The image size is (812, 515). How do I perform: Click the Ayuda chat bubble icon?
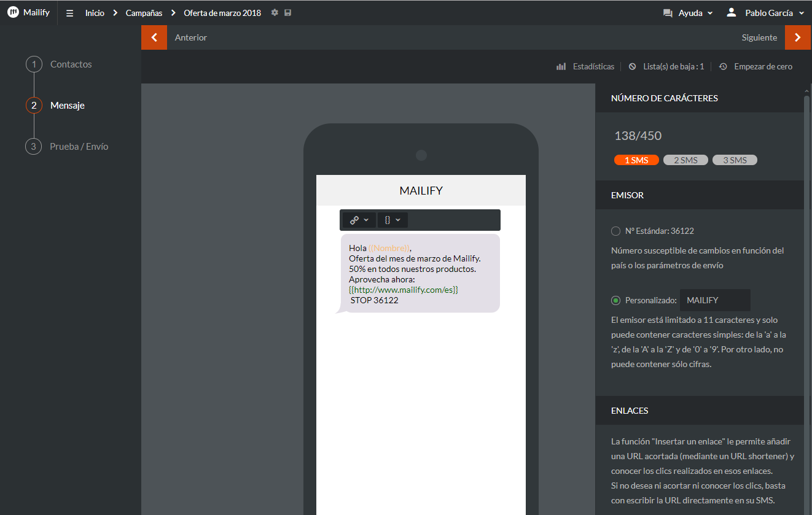point(668,13)
